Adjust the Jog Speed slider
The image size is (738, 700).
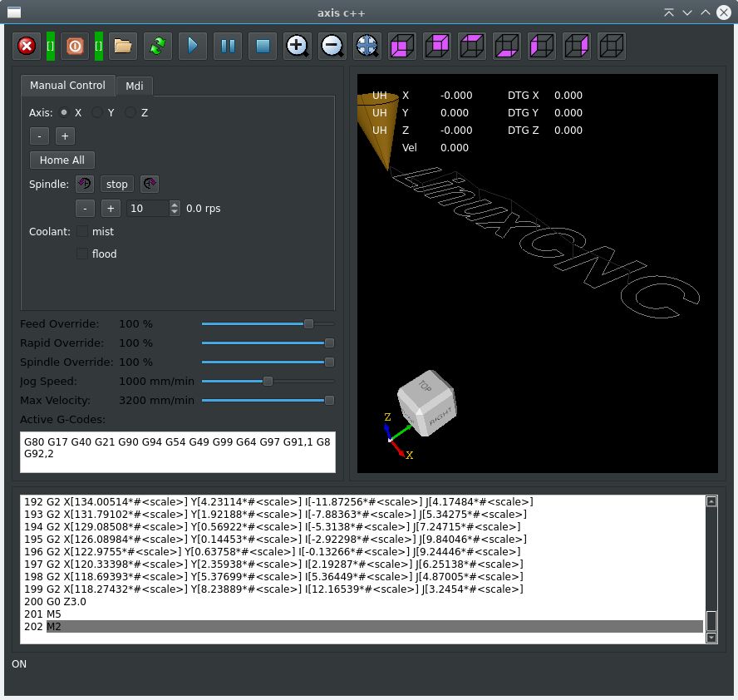[x=268, y=381]
